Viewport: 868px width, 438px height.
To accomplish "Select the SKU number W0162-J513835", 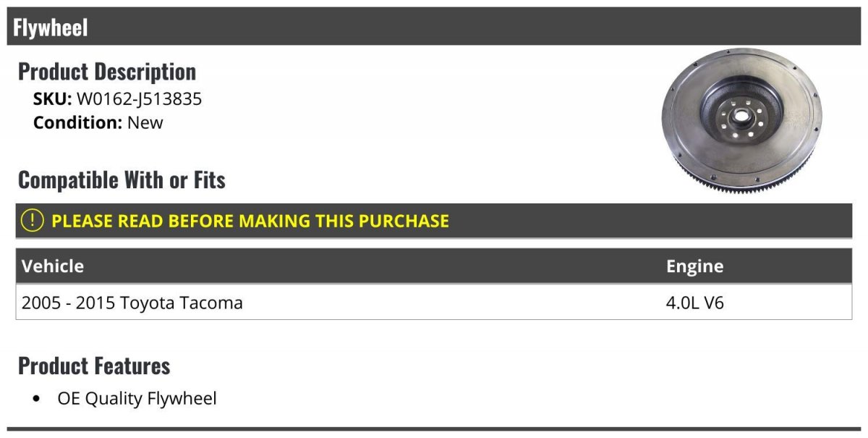I will point(139,99).
